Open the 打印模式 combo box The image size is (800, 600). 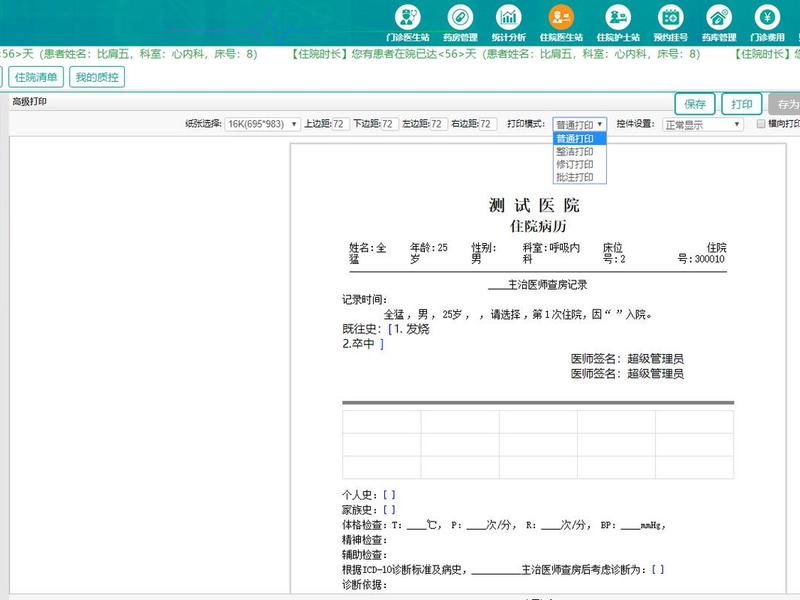(579, 124)
